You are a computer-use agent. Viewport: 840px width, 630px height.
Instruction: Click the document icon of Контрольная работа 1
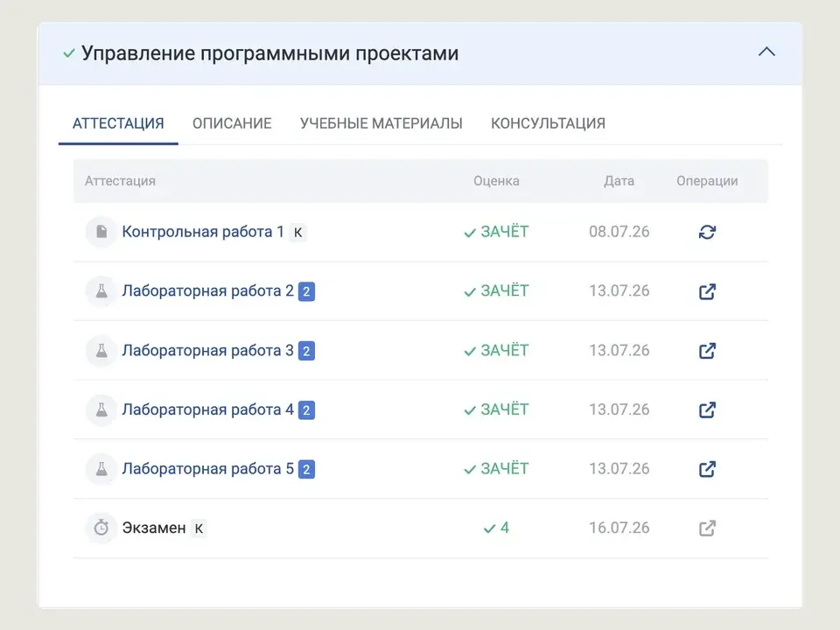[x=101, y=232]
